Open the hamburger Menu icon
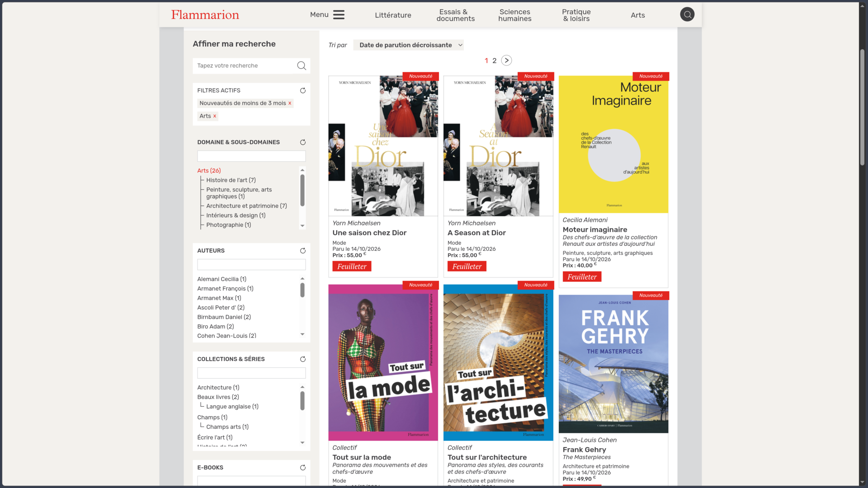The image size is (868, 488). tap(339, 15)
